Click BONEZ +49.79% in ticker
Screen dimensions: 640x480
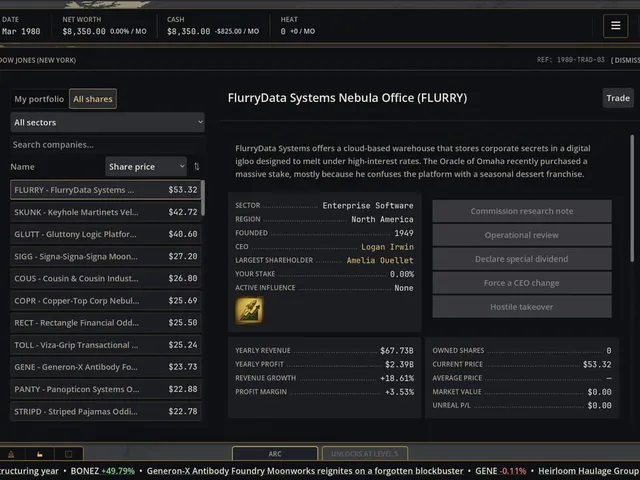coord(102,471)
